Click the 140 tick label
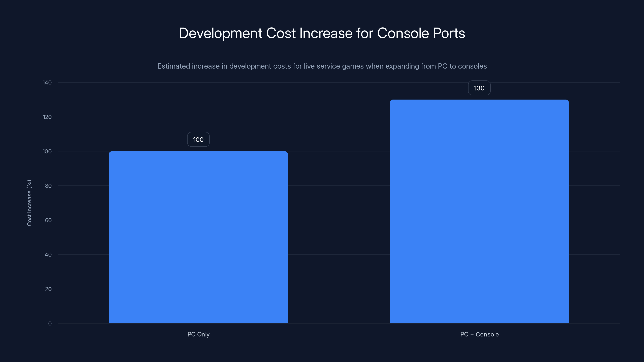The height and width of the screenshot is (362, 644). 48,82
